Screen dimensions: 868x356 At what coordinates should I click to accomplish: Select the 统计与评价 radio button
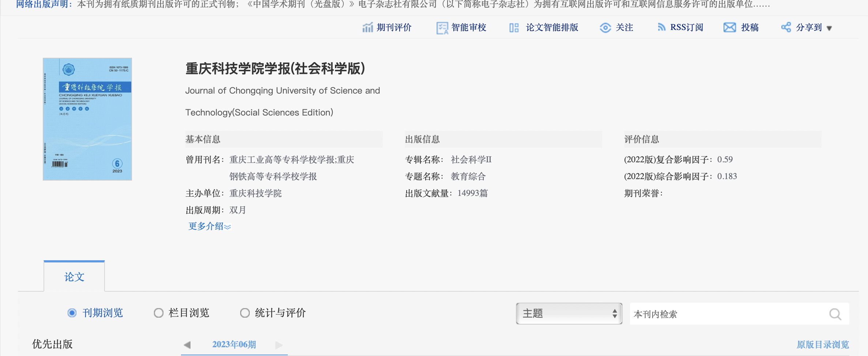(245, 313)
